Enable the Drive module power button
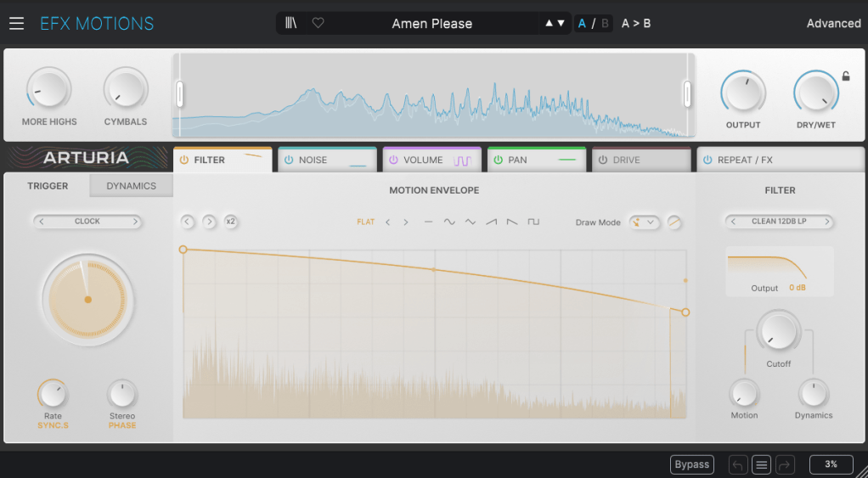This screenshot has width=868, height=478. pos(603,160)
